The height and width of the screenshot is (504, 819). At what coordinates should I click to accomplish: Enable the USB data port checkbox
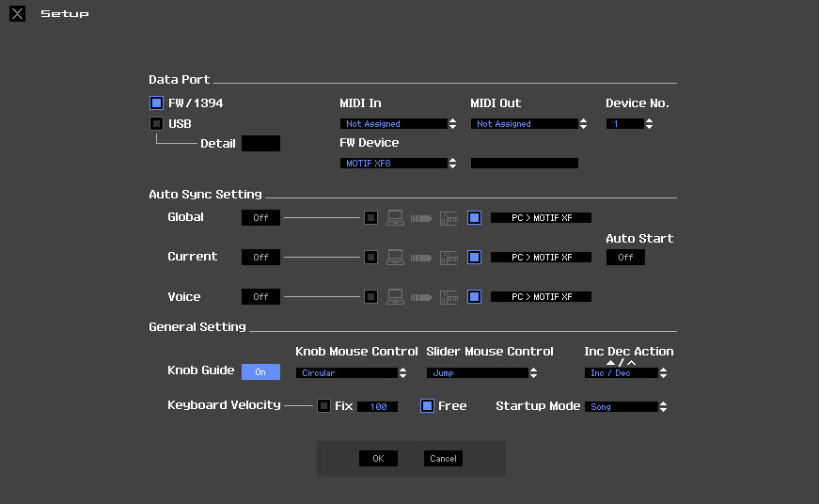coord(156,123)
